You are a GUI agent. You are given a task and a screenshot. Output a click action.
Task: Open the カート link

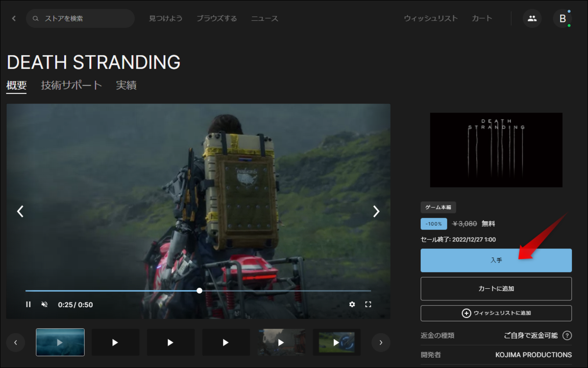point(482,19)
